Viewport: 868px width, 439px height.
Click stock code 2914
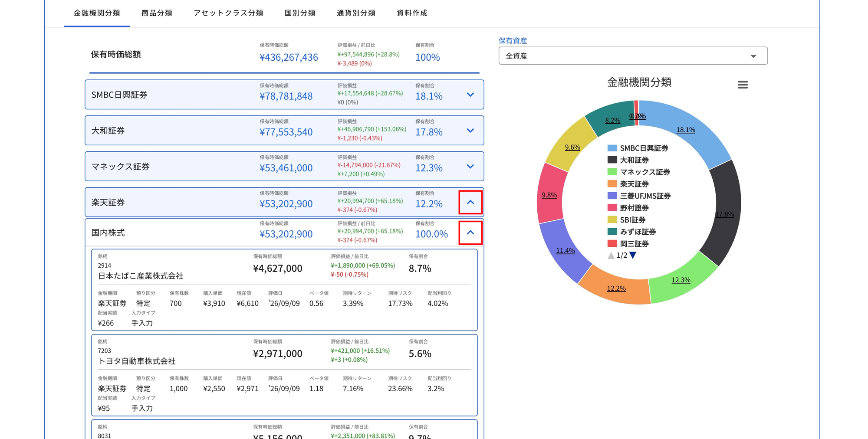(x=104, y=265)
